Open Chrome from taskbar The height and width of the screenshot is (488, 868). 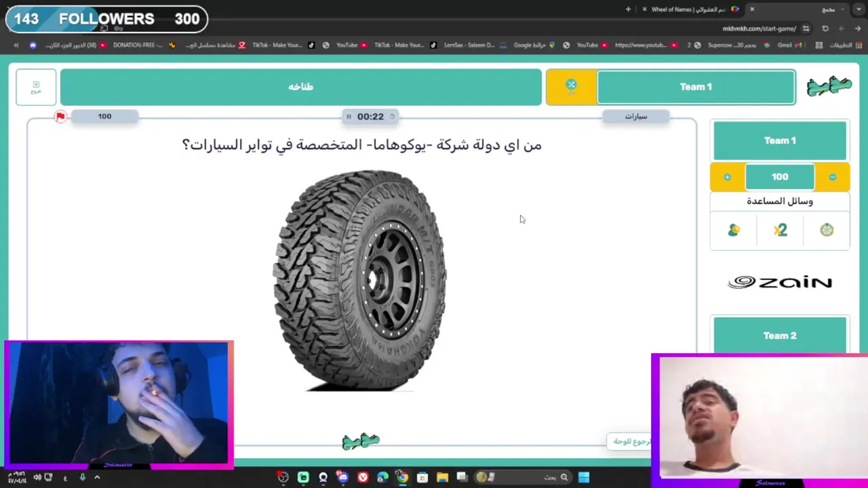pyautogui.click(x=402, y=478)
